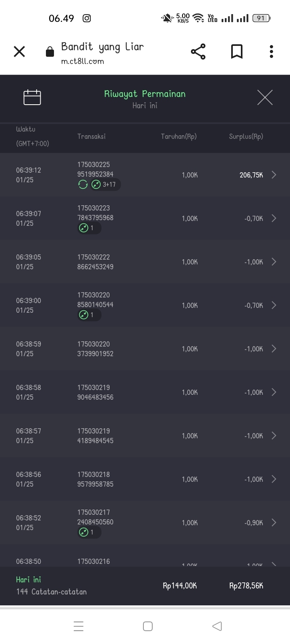The height and width of the screenshot is (644, 290).
Task: Tap the green respin icon on 06:39:12 row
Action: click(83, 185)
